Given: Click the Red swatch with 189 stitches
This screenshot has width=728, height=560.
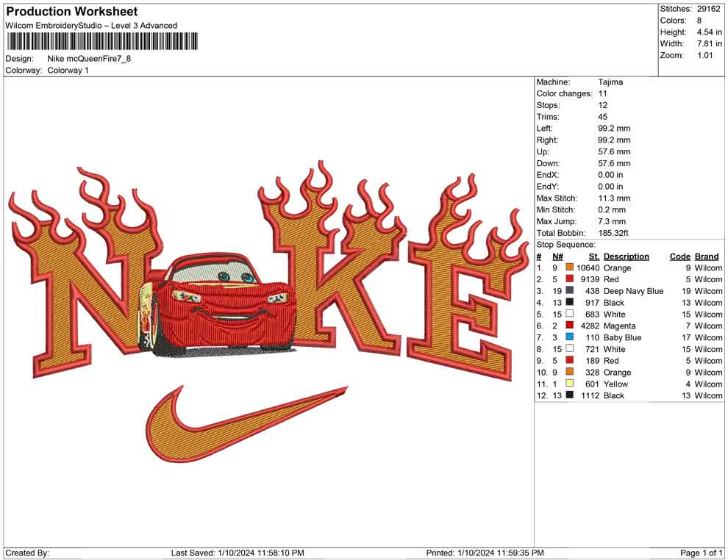Looking at the screenshot, I should [x=569, y=360].
